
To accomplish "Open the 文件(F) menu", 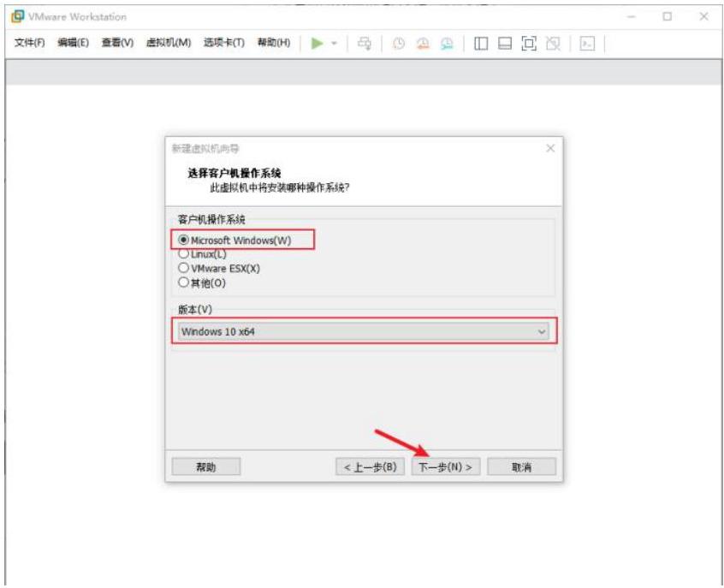I will (x=30, y=43).
